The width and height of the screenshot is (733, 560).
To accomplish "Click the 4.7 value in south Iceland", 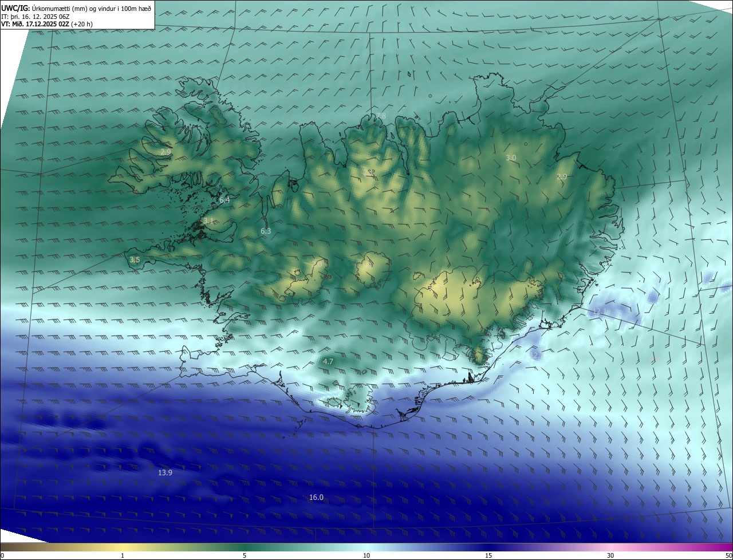I will (x=328, y=362).
